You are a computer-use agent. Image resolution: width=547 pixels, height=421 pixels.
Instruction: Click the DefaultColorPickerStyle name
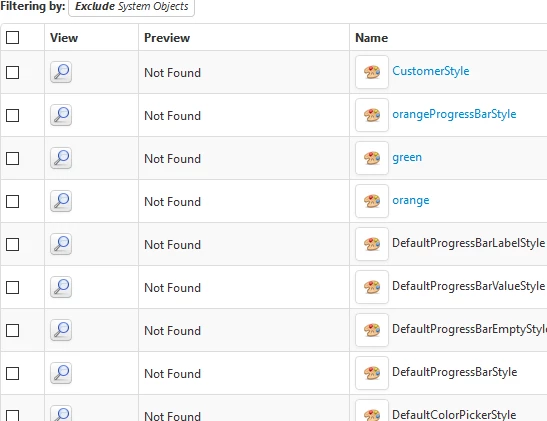(454, 415)
